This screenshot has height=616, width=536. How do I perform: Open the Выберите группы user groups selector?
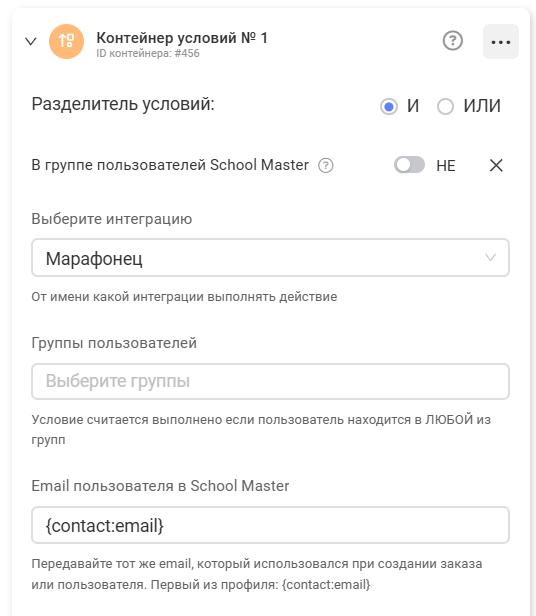point(270,381)
